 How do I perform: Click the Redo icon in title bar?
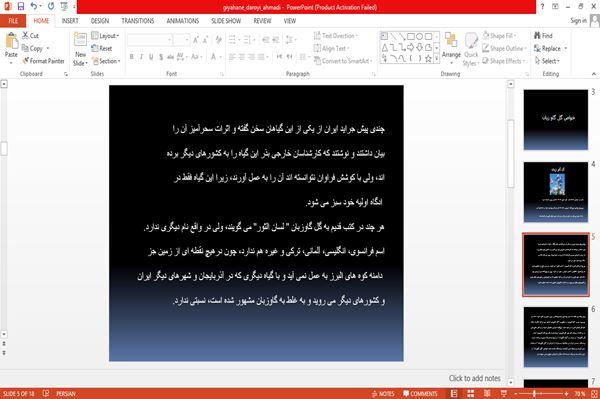point(51,7)
